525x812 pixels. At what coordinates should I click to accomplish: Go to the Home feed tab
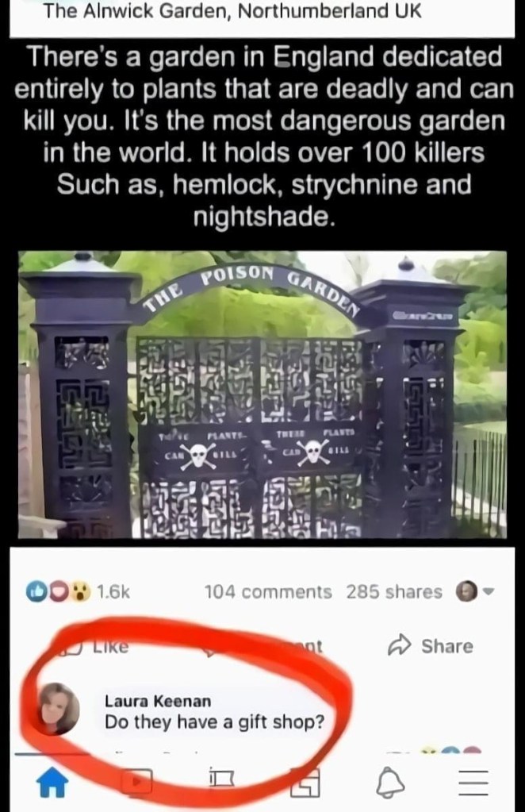(53, 782)
